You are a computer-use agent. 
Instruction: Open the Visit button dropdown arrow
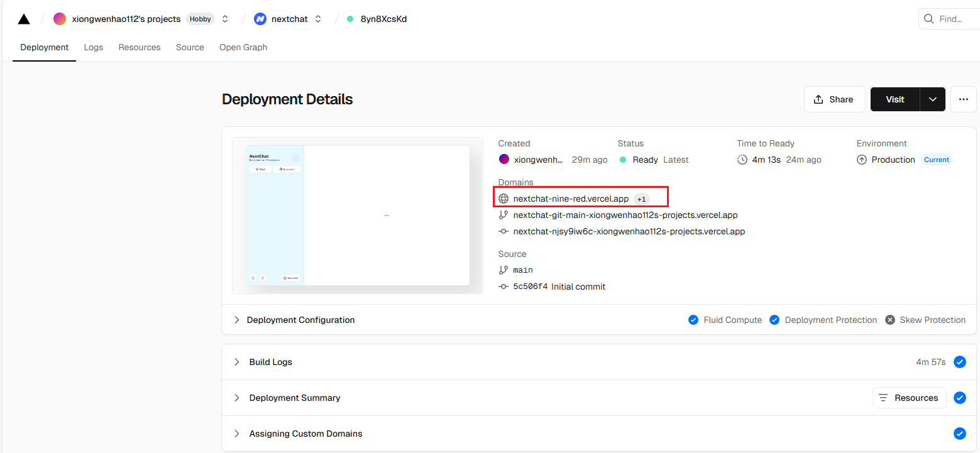pos(933,99)
